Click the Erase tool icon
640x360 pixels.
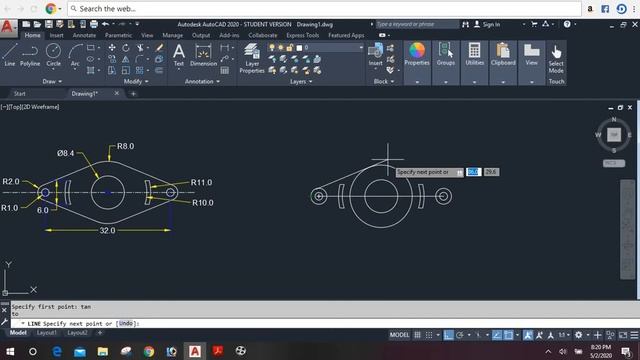click(x=159, y=48)
